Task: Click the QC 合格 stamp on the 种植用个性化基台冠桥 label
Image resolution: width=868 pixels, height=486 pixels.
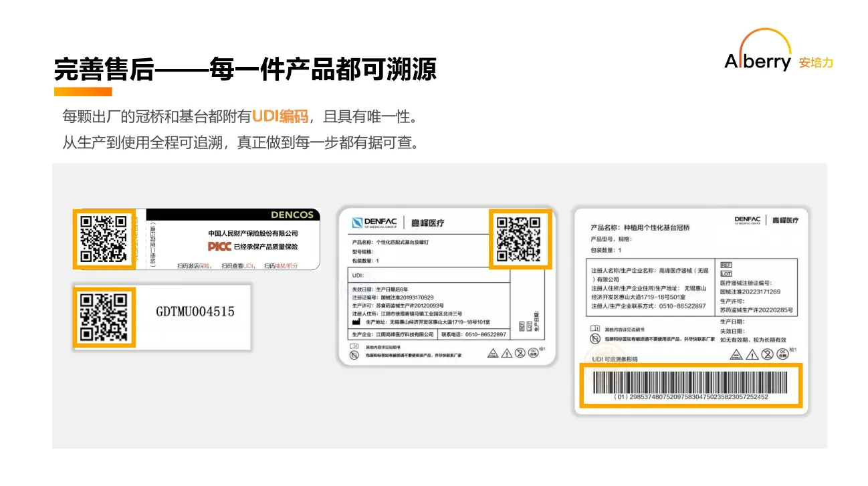Action: point(783,355)
